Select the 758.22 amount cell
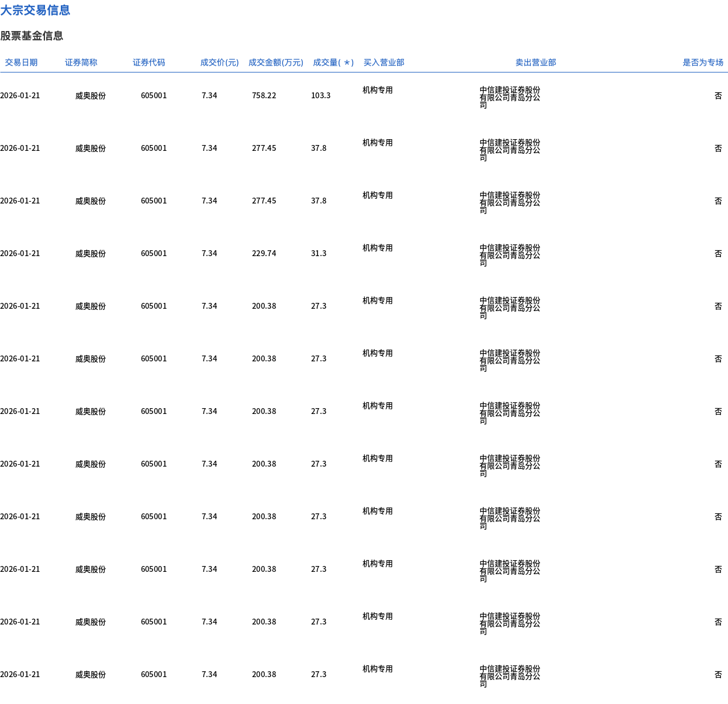The height and width of the screenshot is (704, 728). click(x=264, y=96)
